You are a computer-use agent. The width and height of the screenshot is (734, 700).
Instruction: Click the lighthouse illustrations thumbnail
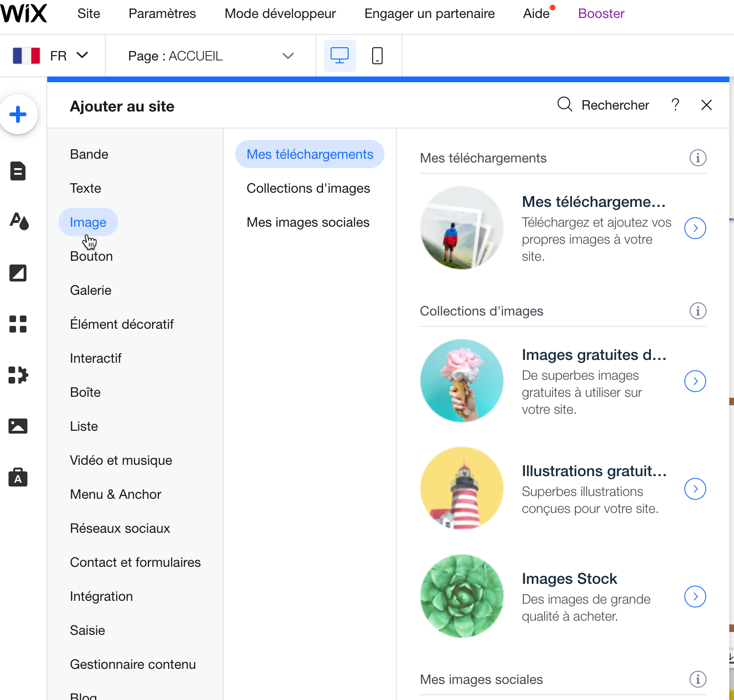tap(461, 488)
